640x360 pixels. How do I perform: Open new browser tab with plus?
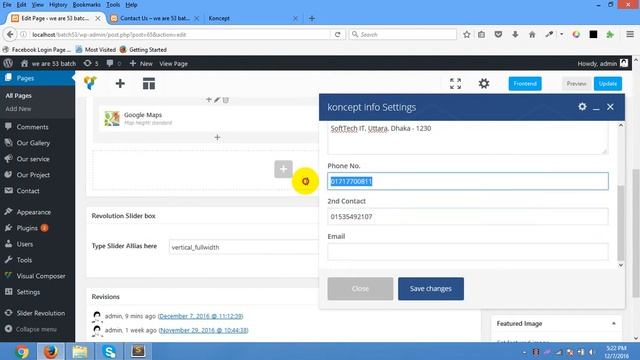(x=312, y=18)
